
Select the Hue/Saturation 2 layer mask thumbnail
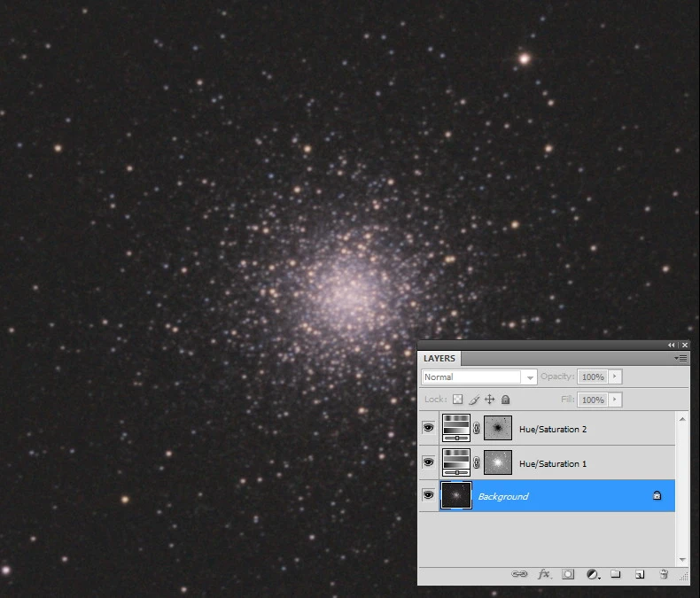(x=498, y=429)
